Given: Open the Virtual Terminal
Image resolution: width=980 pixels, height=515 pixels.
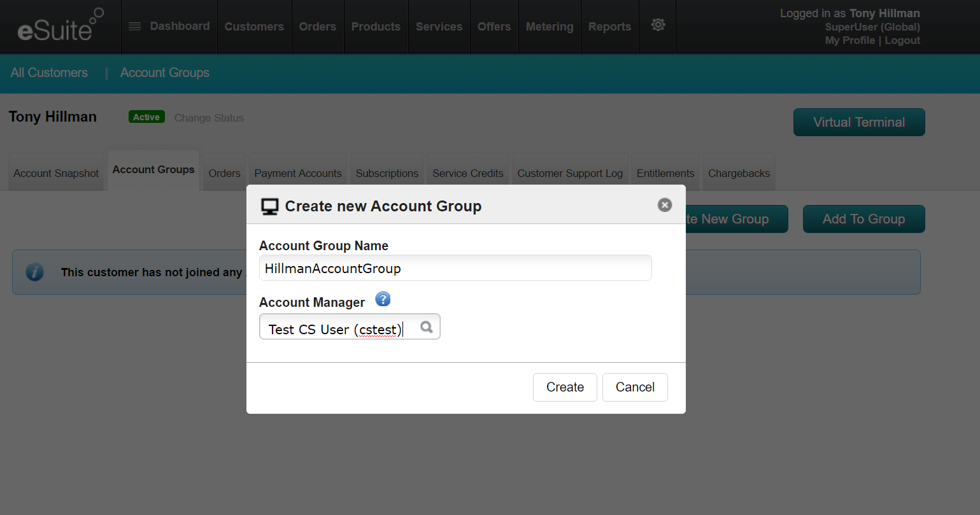Looking at the screenshot, I should click(859, 122).
